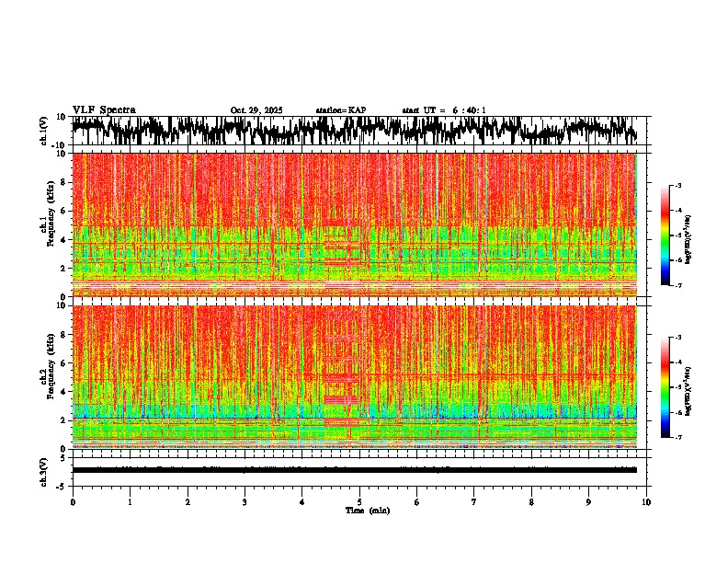
Task: Click the ch.2 colorbar "log(PSD)" units label
Action: pos(688,391)
